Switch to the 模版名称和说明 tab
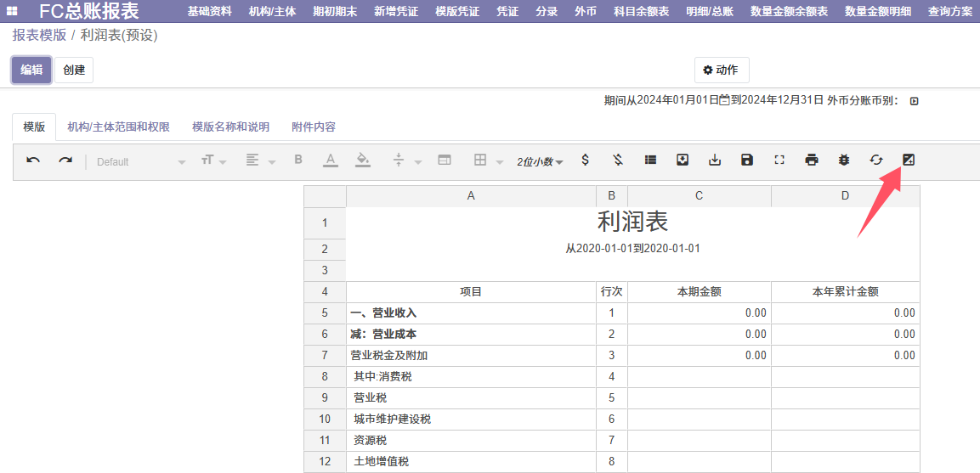 tap(230, 127)
